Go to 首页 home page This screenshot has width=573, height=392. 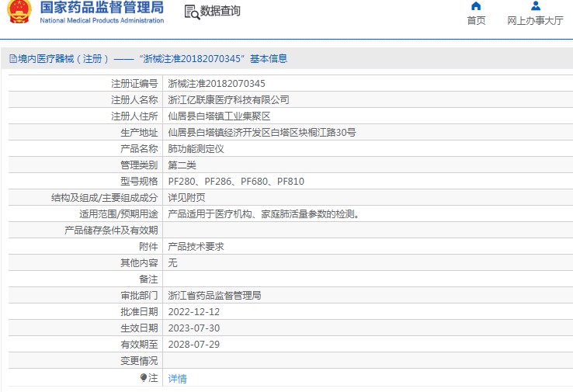pos(476,20)
